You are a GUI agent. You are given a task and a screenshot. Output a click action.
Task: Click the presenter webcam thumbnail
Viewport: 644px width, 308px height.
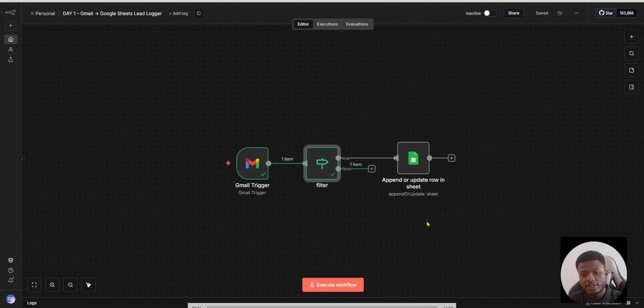tap(594, 270)
